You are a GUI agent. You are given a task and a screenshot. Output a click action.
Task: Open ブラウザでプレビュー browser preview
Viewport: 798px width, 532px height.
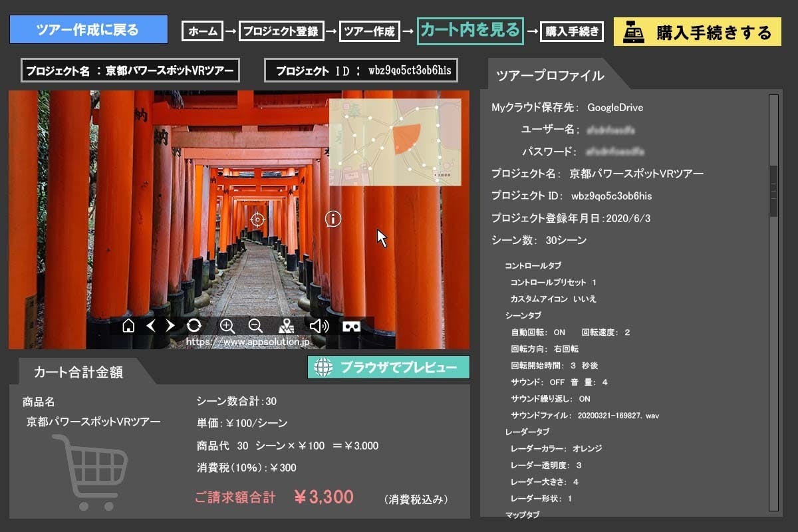(x=388, y=367)
